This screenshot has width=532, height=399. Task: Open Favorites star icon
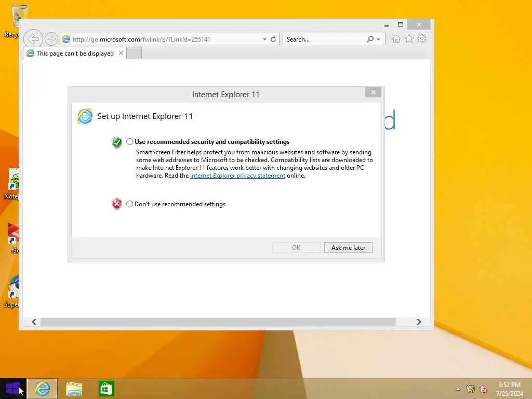409,38
